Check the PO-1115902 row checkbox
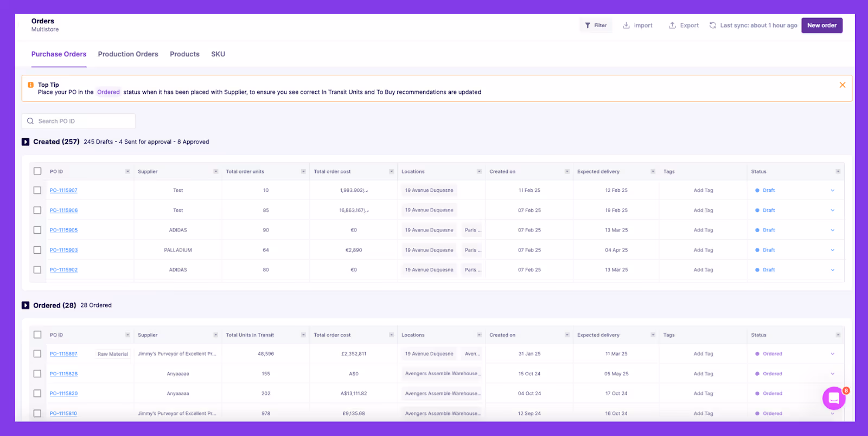868x436 pixels. pyautogui.click(x=37, y=270)
